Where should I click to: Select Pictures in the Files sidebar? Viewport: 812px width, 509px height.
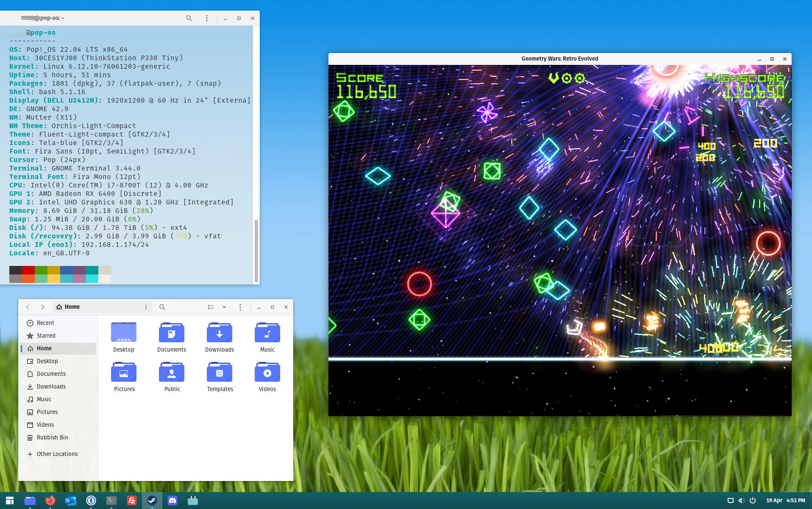tap(58, 412)
